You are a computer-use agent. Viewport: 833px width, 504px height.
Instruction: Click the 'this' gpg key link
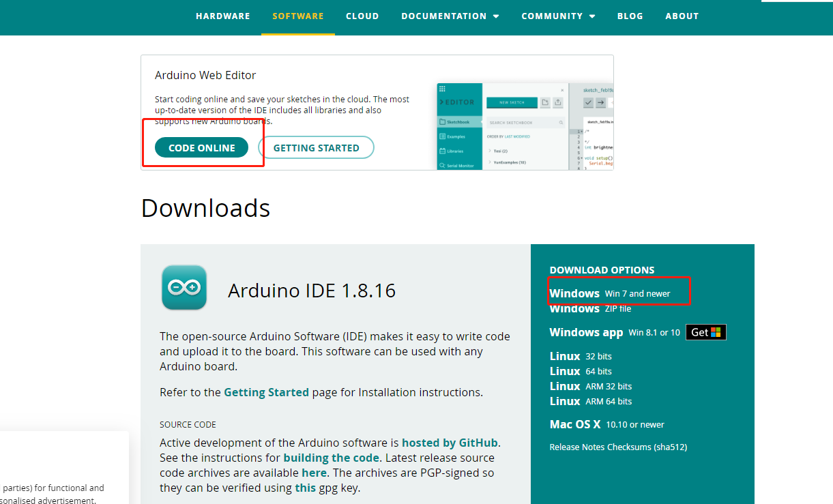pos(305,488)
